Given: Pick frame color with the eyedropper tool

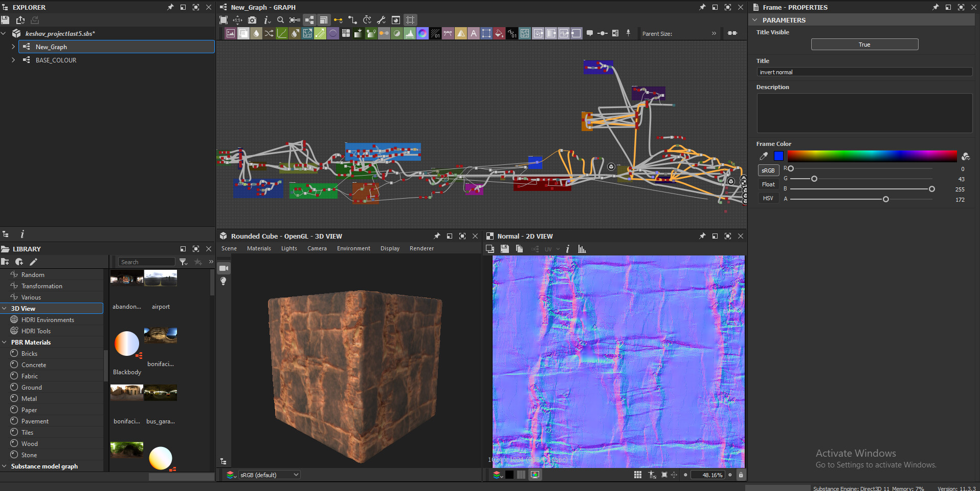Looking at the screenshot, I should [764, 156].
